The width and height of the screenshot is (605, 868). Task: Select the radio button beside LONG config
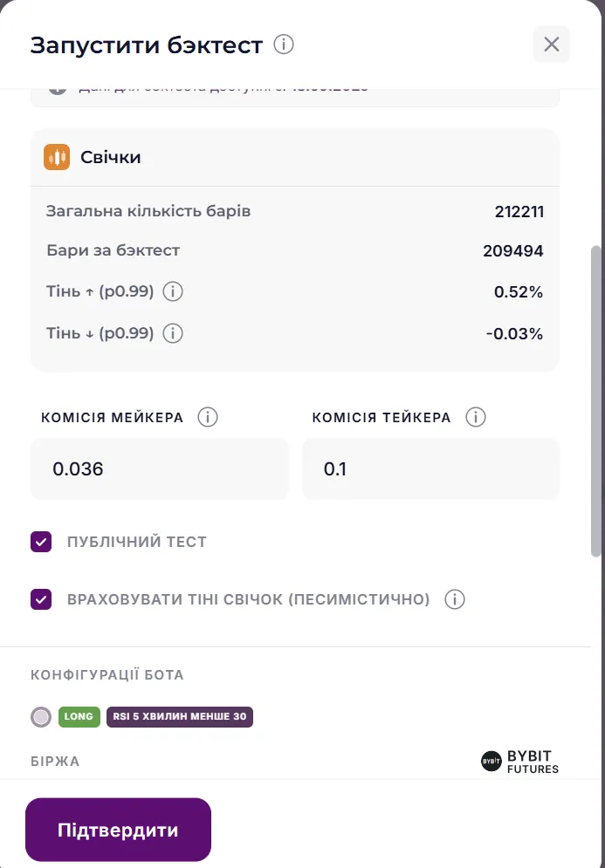tap(40, 716)
